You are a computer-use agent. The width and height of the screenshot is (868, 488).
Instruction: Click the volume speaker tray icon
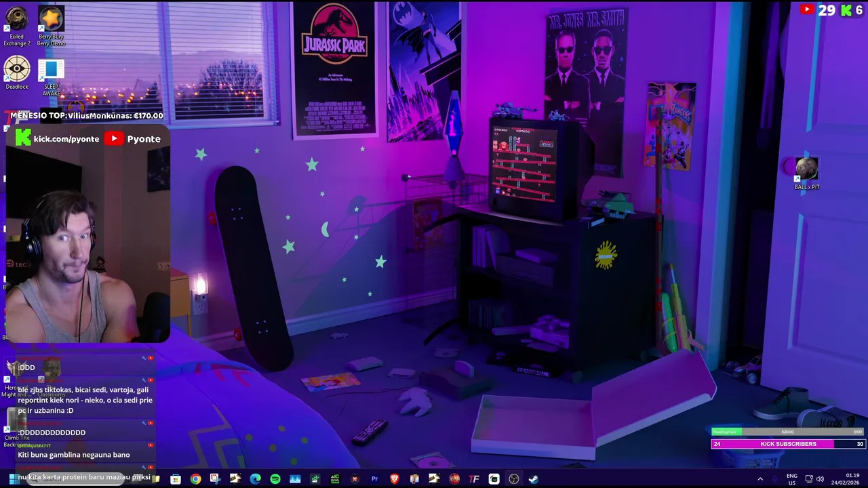(x=820, y=479)
